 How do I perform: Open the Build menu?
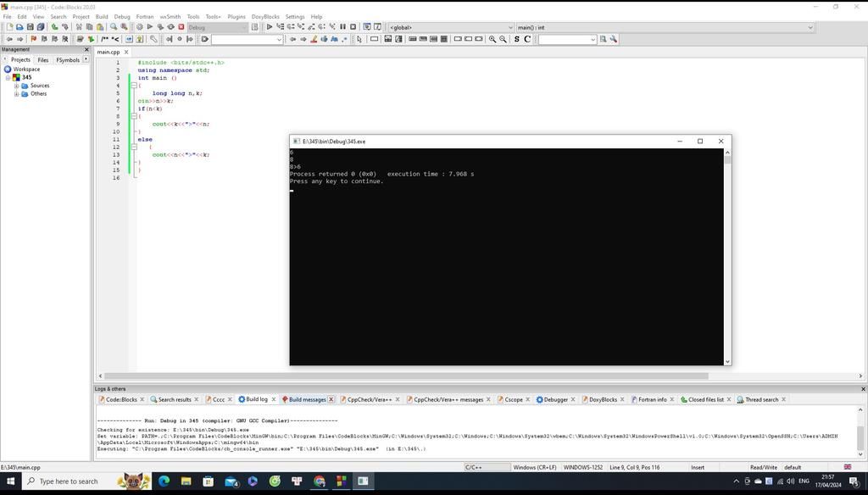coord(102,17)
